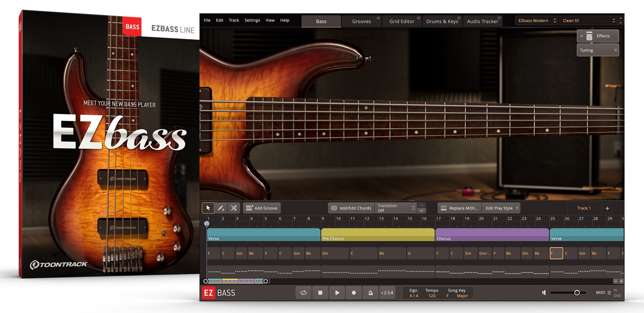Switch to the Grooves tab

(x=361, y=21)
